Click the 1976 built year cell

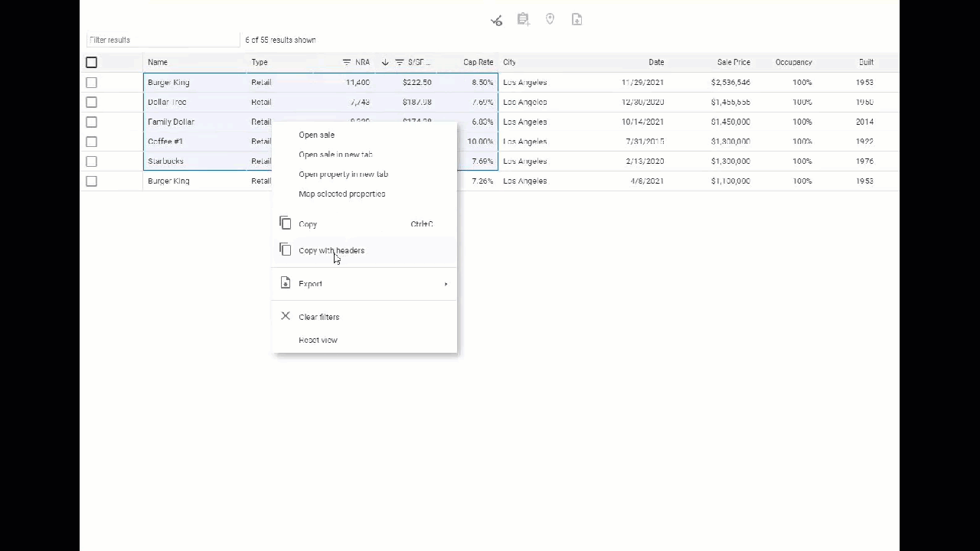pos(865,161)
